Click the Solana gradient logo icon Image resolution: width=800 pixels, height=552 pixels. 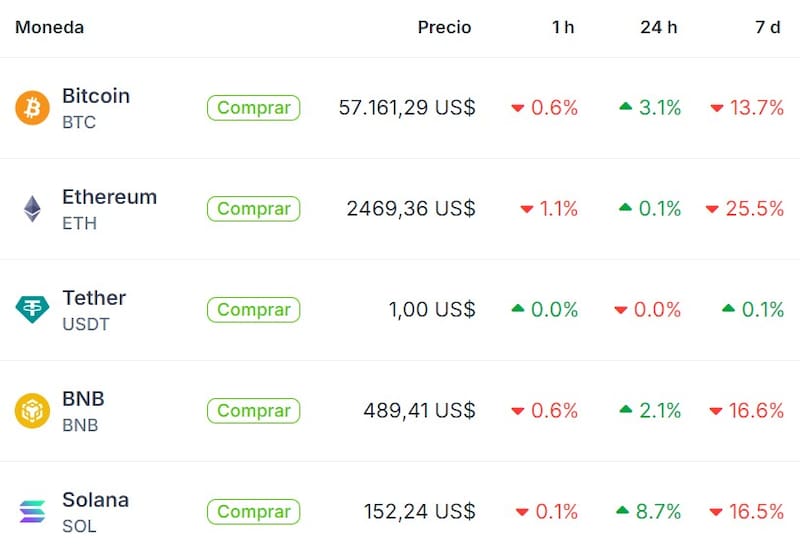click(x=32, y=512)
